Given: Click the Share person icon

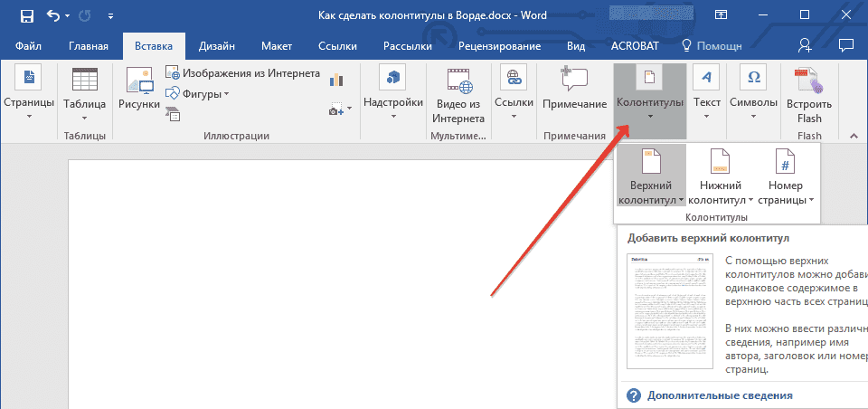Looking at the screenshot, I should tap(805, 45).
